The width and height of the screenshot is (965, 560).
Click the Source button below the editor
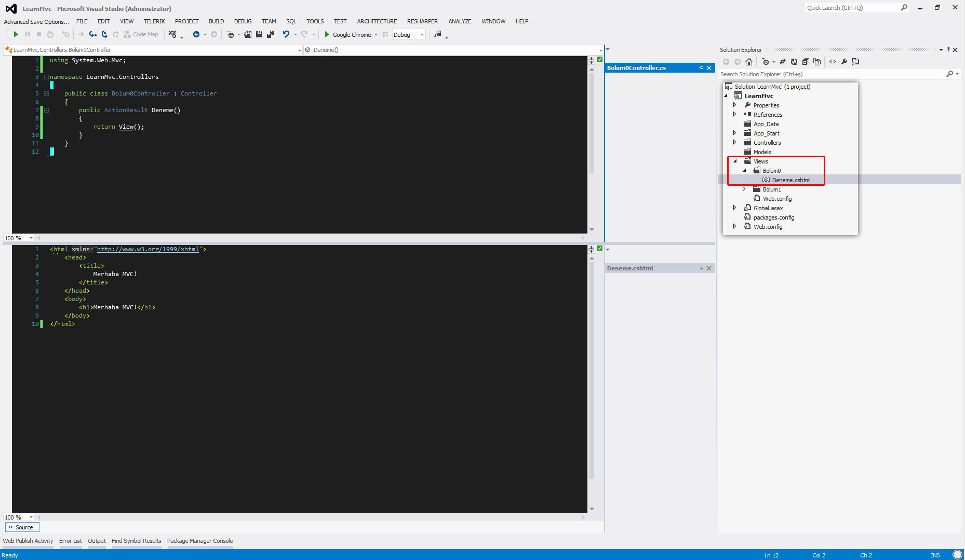(x=22, y=527)
